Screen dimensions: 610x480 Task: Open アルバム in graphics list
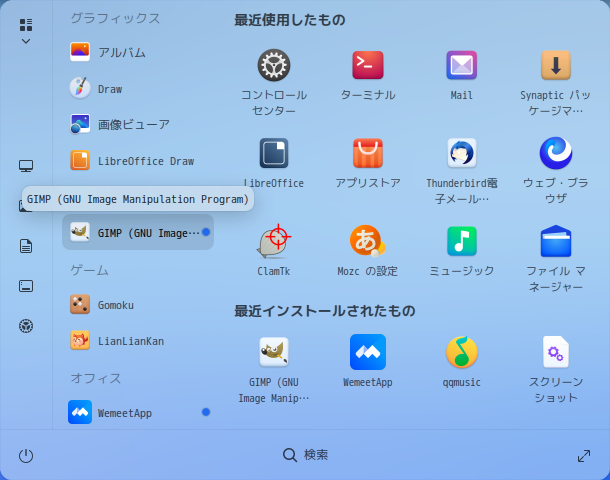[x=138, y=52]
